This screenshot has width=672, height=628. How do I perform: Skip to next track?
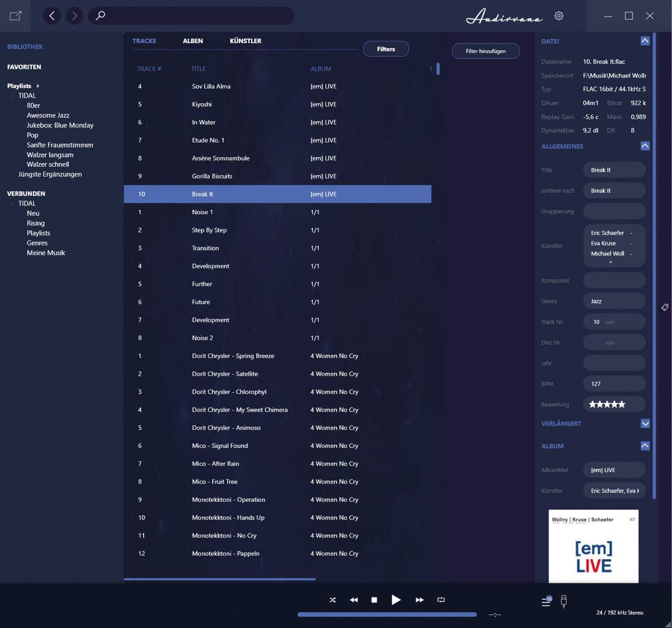(419, 600)
